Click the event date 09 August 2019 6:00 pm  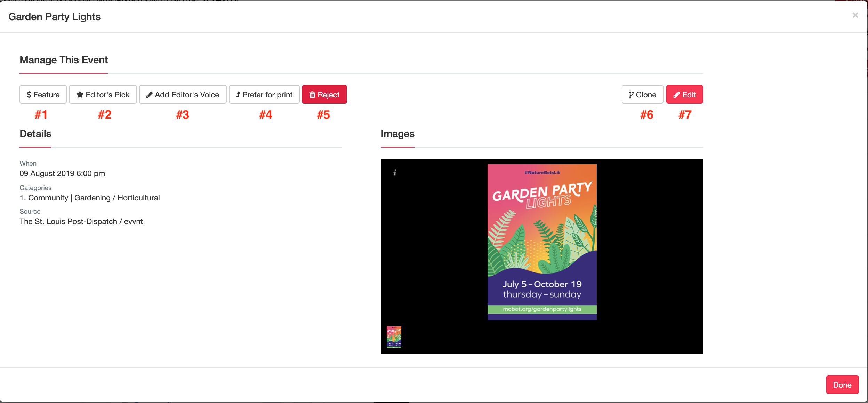[x=62, y=173]
